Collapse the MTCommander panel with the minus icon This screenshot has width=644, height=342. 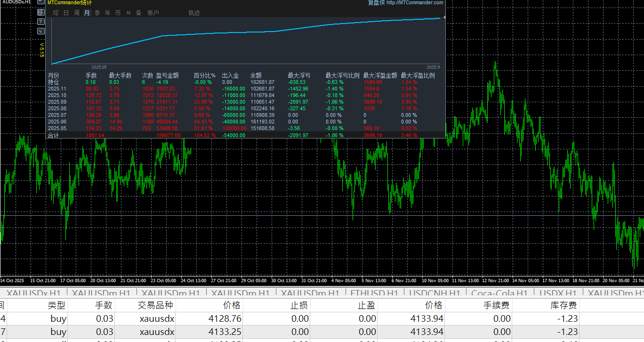click(x=41, y=2)
